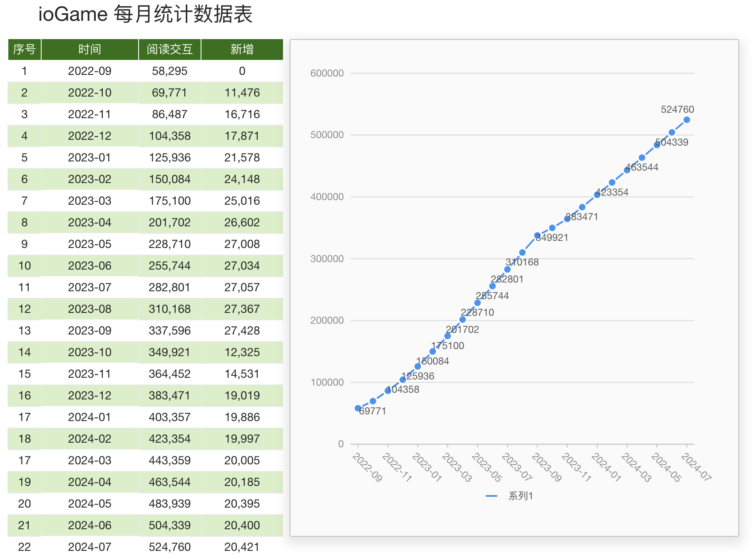
Task: Click the 300000 y-axis label
Action: [327, 259]
